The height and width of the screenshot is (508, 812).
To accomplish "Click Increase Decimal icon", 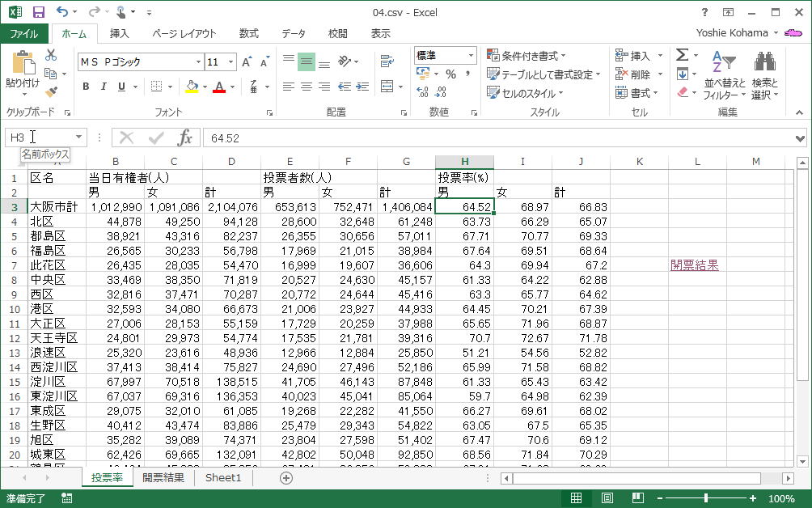I will [422, 92].
